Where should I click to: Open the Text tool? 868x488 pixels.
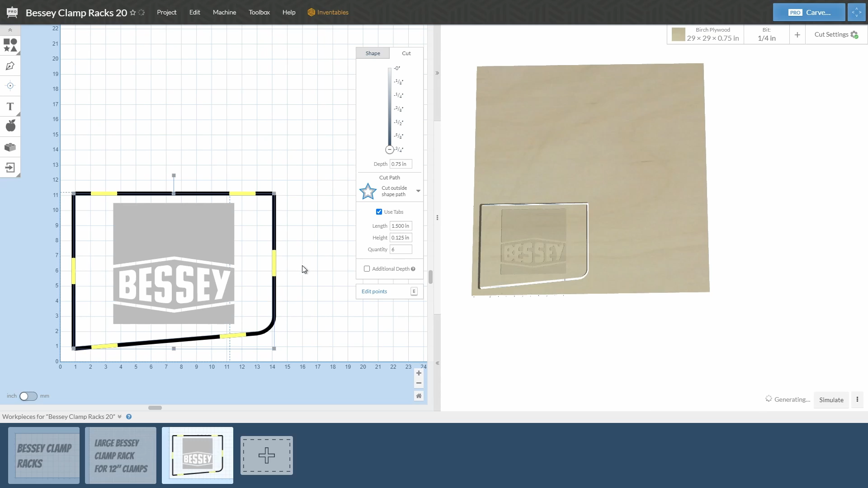pos(10,107)
